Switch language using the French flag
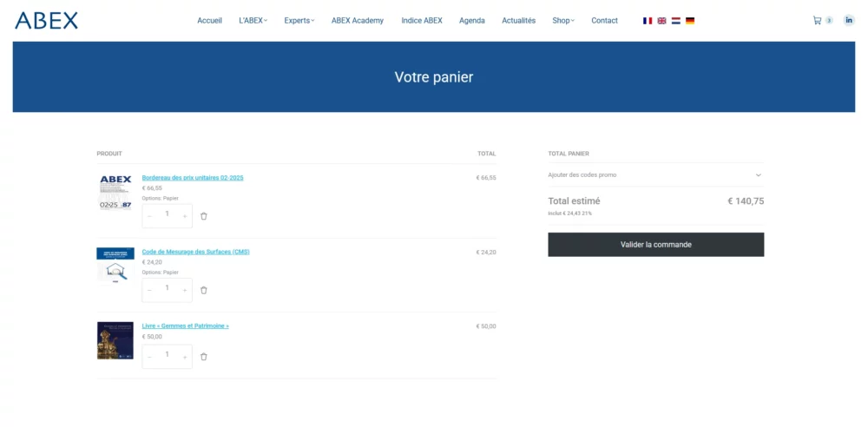The image size is (868, 434). tap(648, 21)
